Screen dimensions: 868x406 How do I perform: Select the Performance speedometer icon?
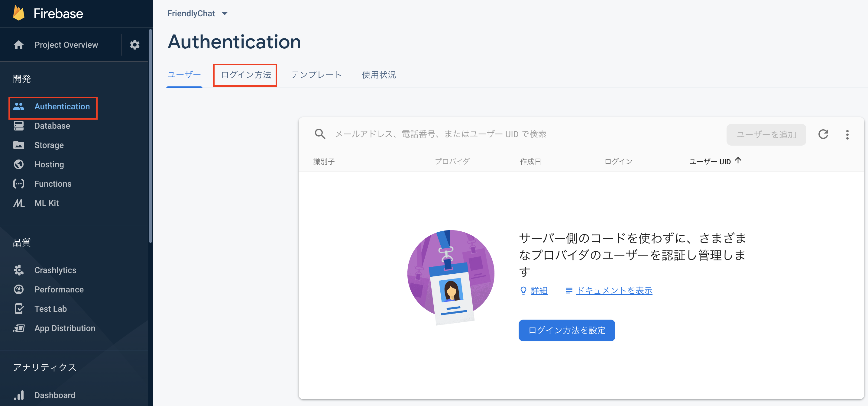pos(18,289)
